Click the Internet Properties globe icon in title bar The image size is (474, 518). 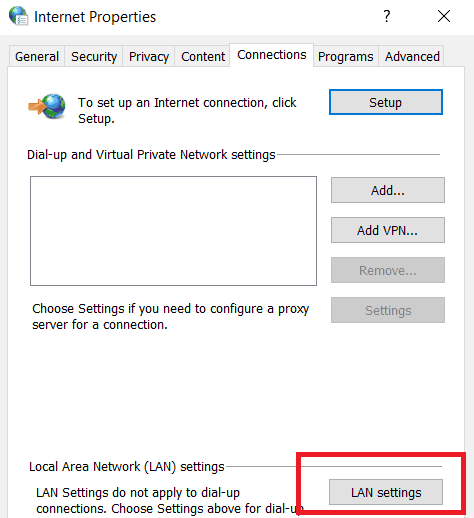point(18,16)
